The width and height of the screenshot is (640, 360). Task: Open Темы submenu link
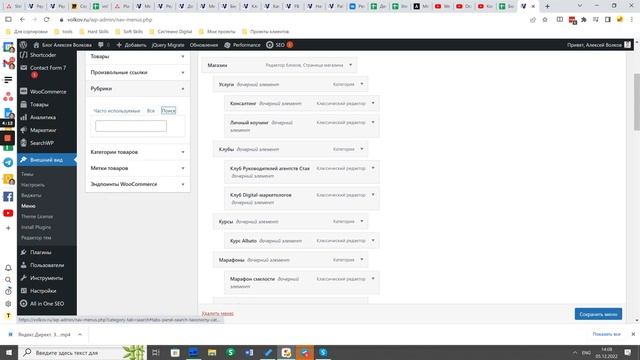tap(27, 174)
